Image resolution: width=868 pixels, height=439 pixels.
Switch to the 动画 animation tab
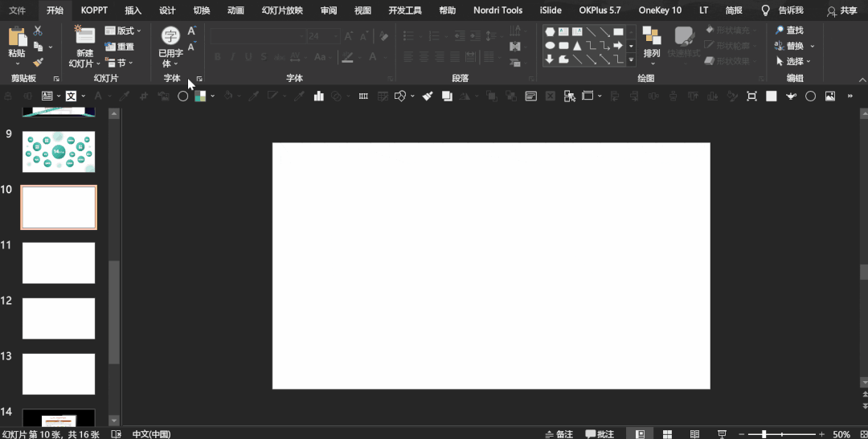pyautogui.click(x=235, y=10)
